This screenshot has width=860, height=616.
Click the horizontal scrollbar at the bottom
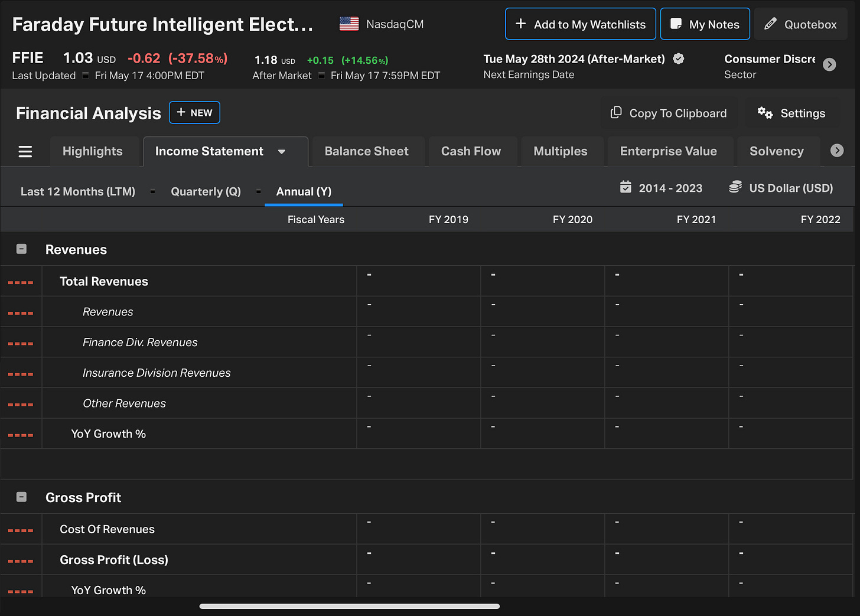[350, 606]
